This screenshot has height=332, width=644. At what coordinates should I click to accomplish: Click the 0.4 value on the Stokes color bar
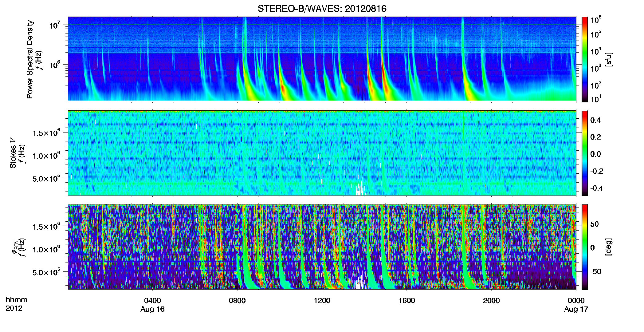[595, 120]
